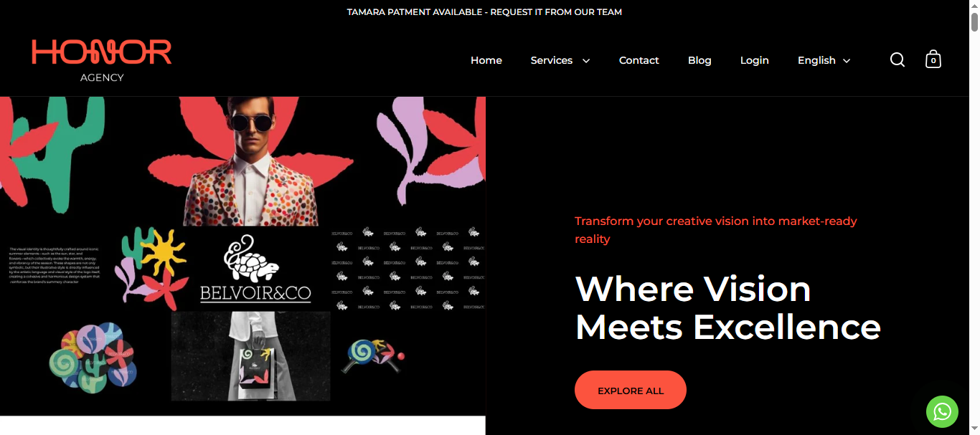Screen dimensions: 980x435
Task: Click the ping pong paddles graphic
Action: [x=372, y=355]
